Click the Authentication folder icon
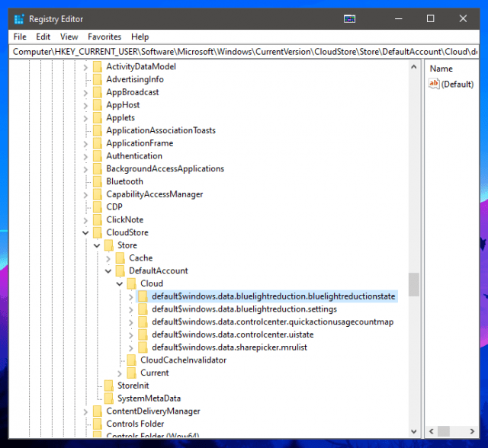The image size is (488, 448). tap(98, 155)
